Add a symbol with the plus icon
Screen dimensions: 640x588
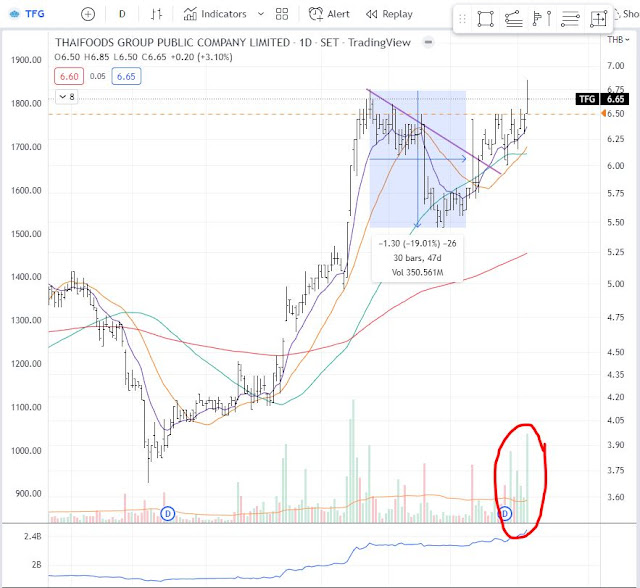click(x=88, y=14)
